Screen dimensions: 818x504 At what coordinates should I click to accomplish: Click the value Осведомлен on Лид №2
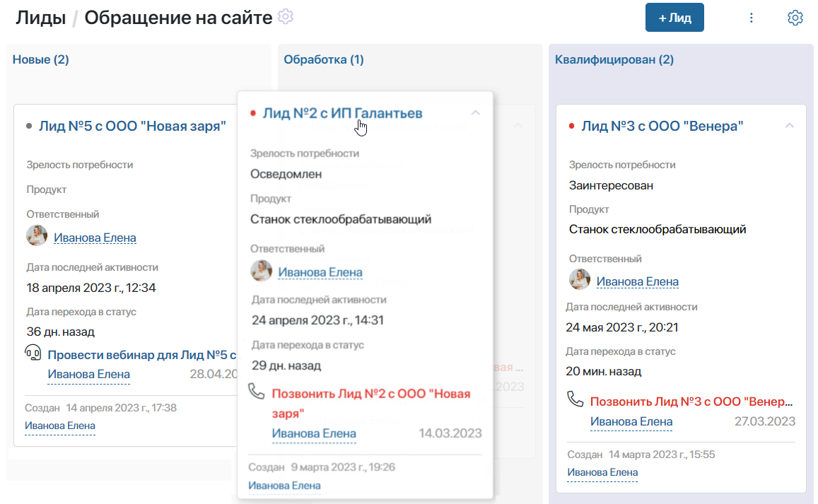coord(286,175)
